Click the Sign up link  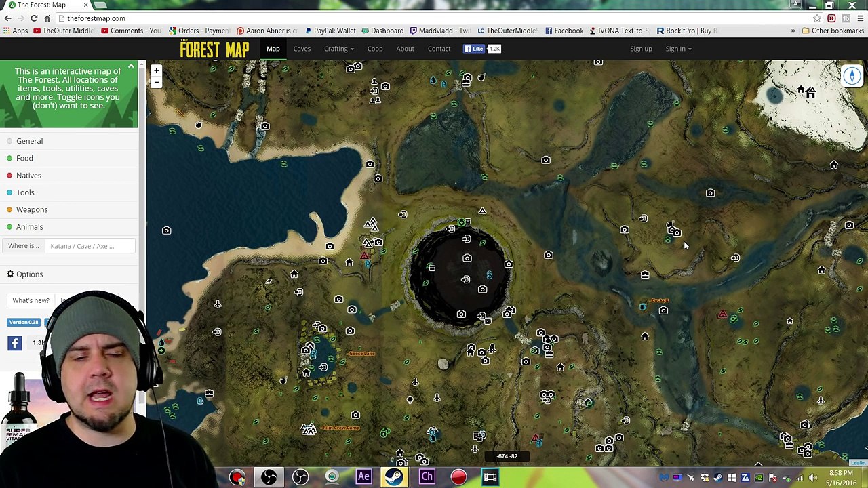641,49
